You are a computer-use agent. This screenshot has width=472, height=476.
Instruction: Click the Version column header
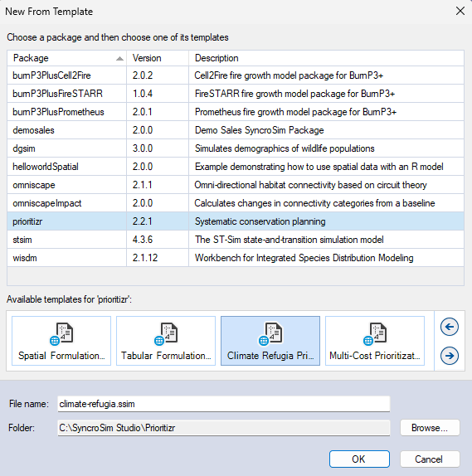[x=158, y=58]
